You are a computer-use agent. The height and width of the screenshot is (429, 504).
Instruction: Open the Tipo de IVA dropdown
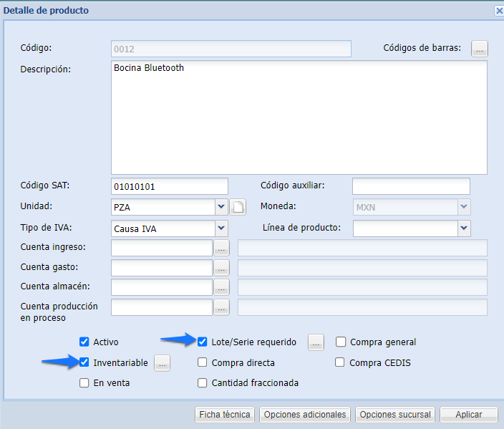(x=220, y=228)
